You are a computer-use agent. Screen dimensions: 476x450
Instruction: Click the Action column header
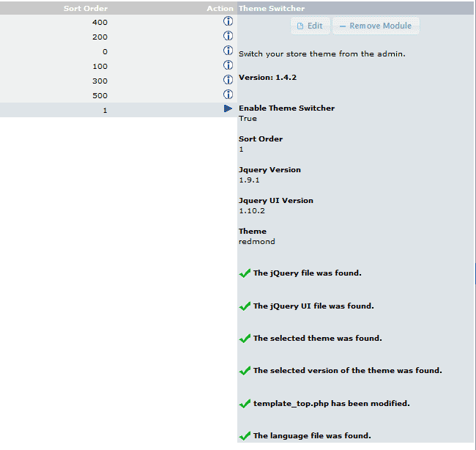pyautogui.click(x=220, y=9)
